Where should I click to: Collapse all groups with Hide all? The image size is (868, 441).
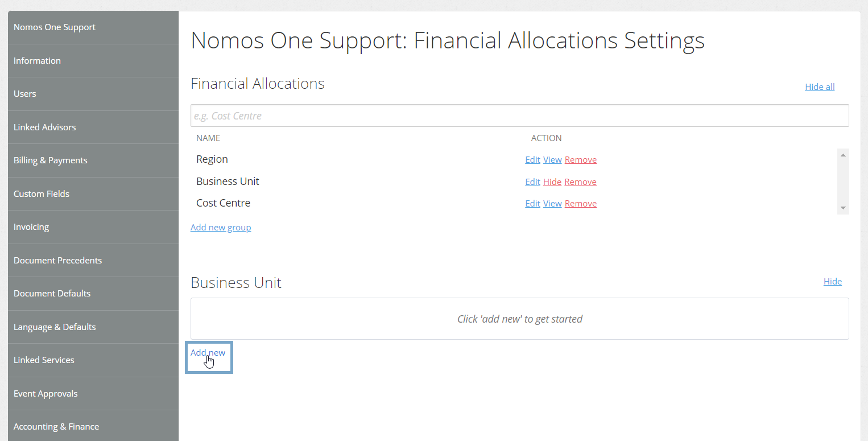(x=820, y=87)
